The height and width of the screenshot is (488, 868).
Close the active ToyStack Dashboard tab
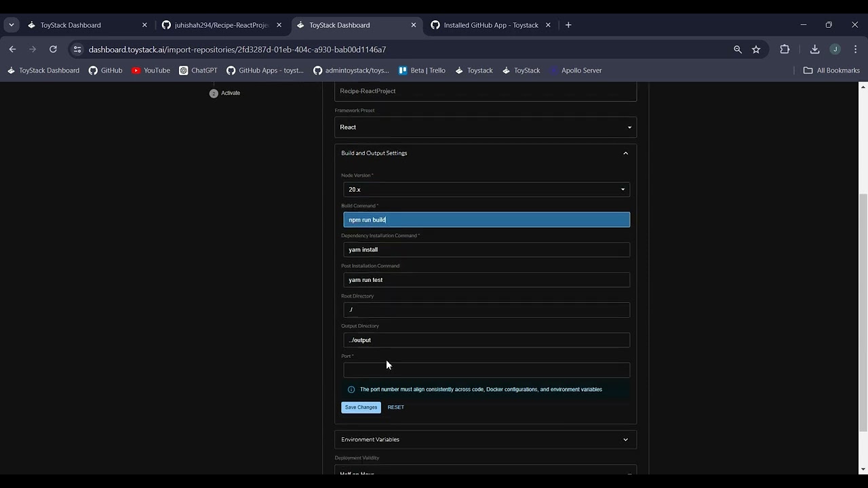[x=414, y=25]
